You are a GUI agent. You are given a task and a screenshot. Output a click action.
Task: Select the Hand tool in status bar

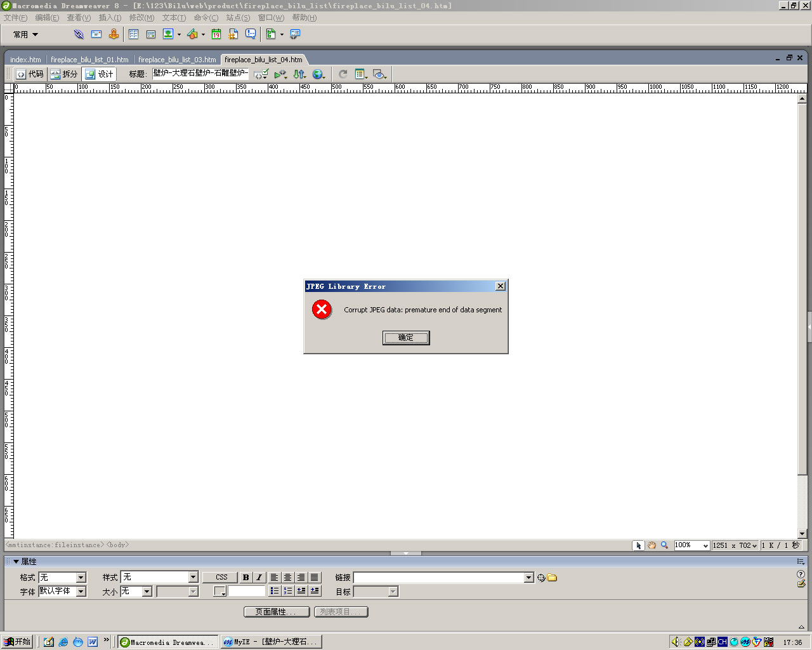[652, 545]
